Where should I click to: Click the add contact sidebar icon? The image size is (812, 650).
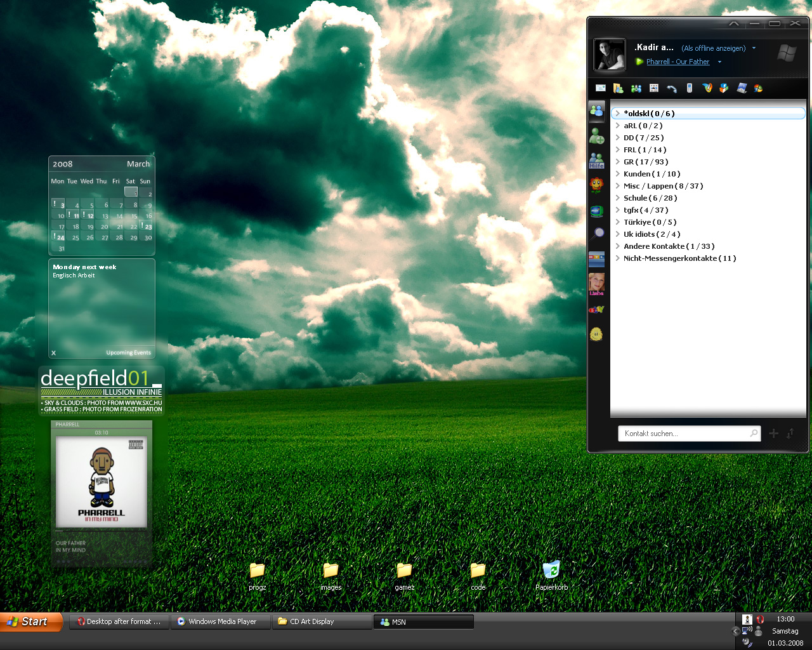click(x=596, y=136)
